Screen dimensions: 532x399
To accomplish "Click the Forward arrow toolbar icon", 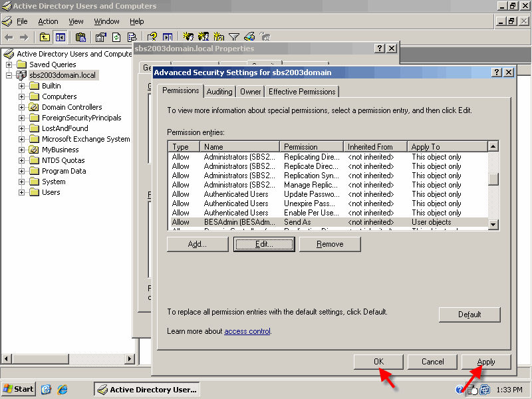I will pyautogui.click(x=24, y=37).
